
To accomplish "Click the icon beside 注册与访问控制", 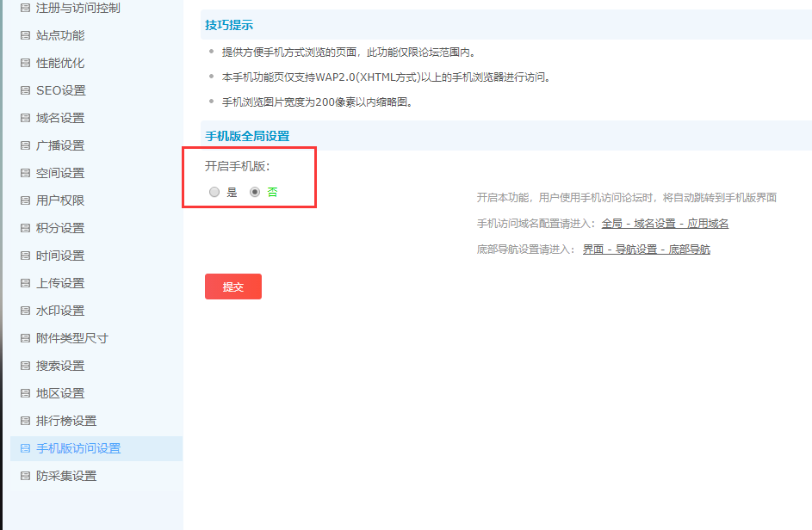I will (25, 8).
